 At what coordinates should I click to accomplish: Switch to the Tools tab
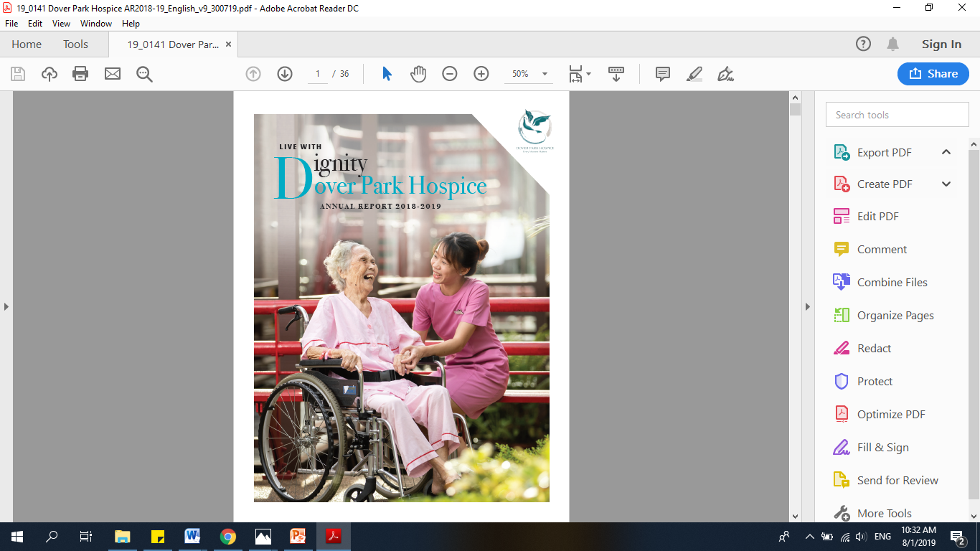[x=75, y=44]
